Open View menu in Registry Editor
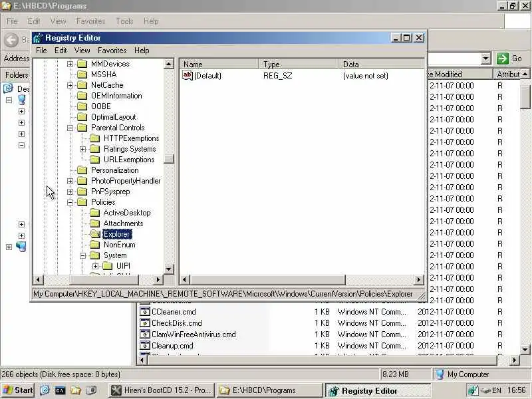 [x=82, y=51]
